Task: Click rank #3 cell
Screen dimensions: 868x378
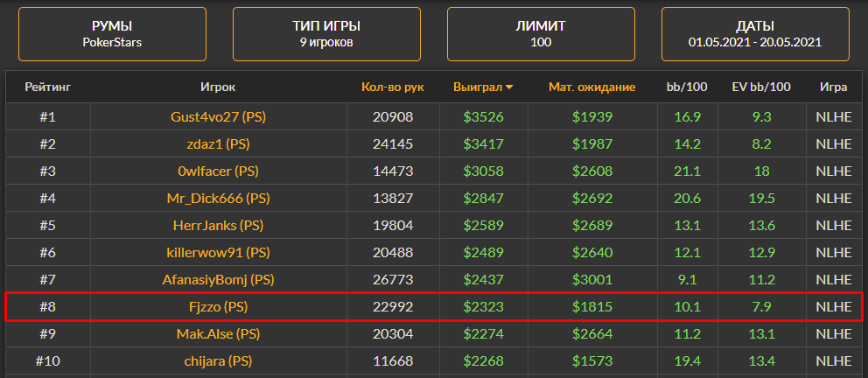Action: pyautogui.click(x=47, y=171)
